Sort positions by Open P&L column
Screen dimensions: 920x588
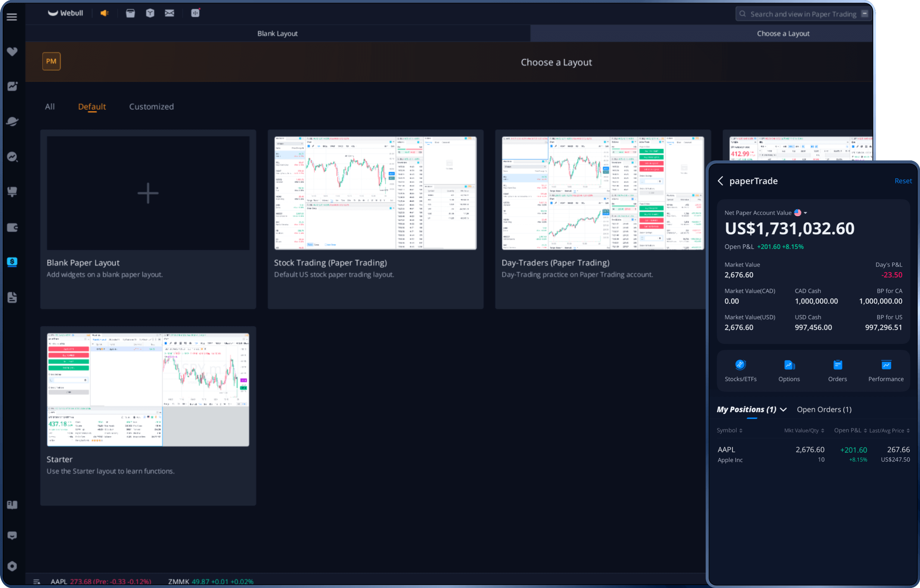pyautogui.click(x=850, y=430)
